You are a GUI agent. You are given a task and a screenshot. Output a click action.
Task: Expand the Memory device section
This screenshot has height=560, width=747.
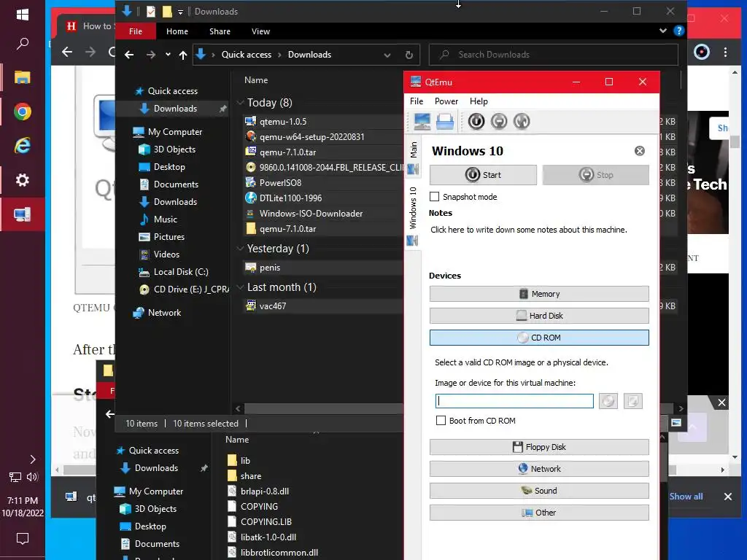pos(539,294)
